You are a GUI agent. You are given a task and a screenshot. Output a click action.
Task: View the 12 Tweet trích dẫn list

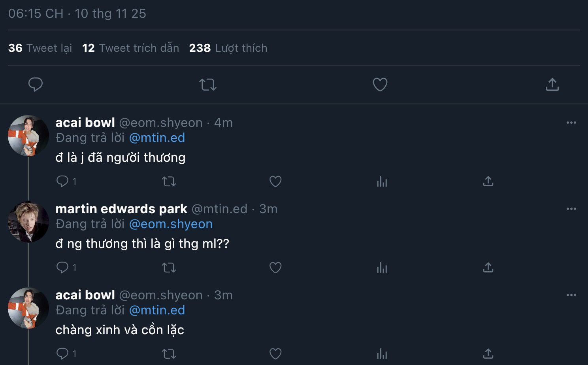coord(130,48)
